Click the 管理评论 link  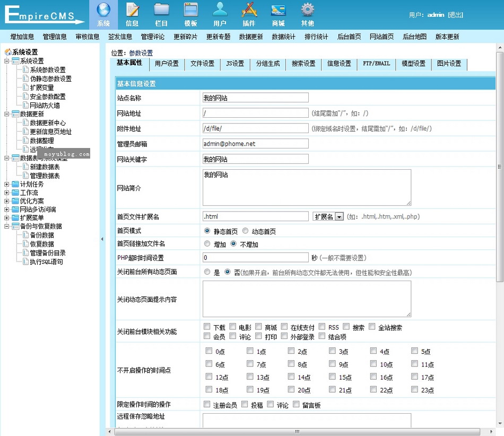pos(152,37)
